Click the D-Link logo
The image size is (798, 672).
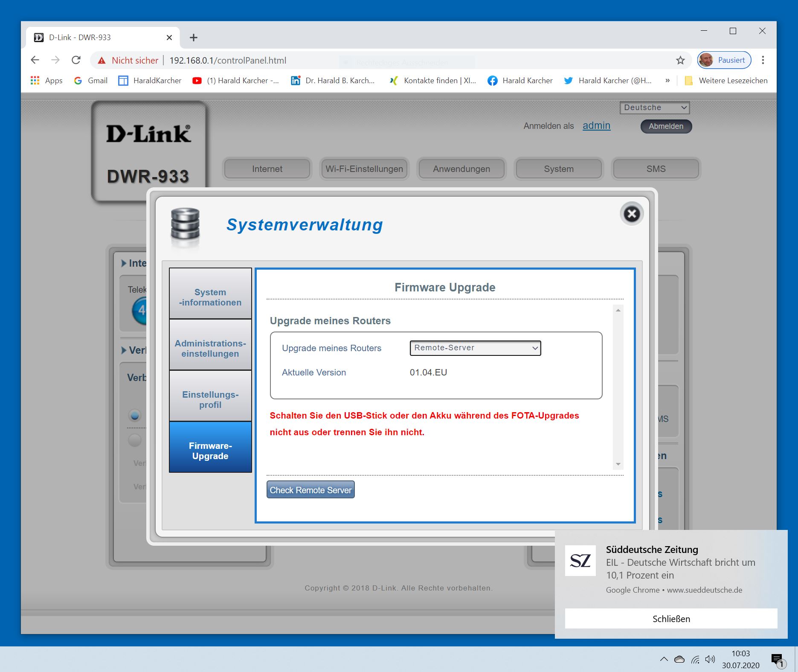click(148, 134)
